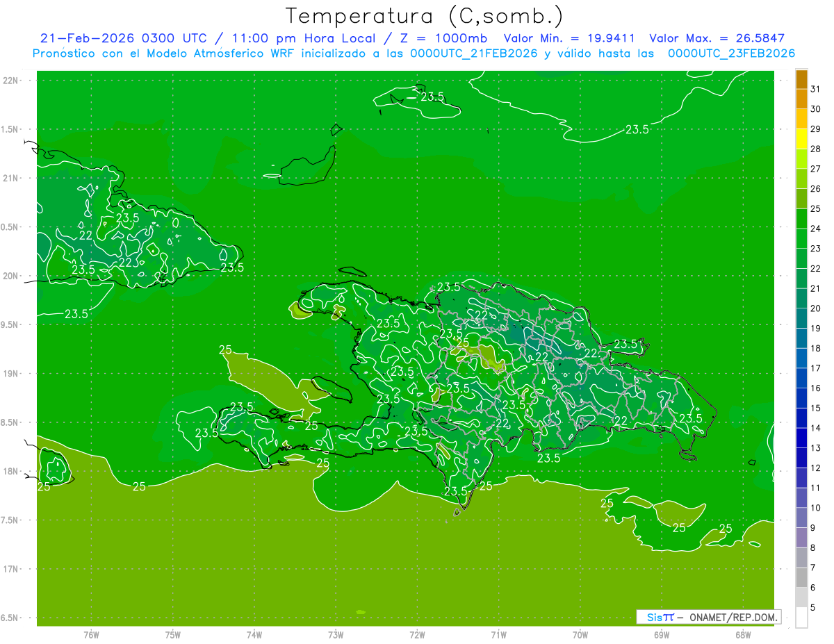The width and height of the screenshot is (834, 644).
Task: Click the colorbar label 13
Action: (815, 448)
